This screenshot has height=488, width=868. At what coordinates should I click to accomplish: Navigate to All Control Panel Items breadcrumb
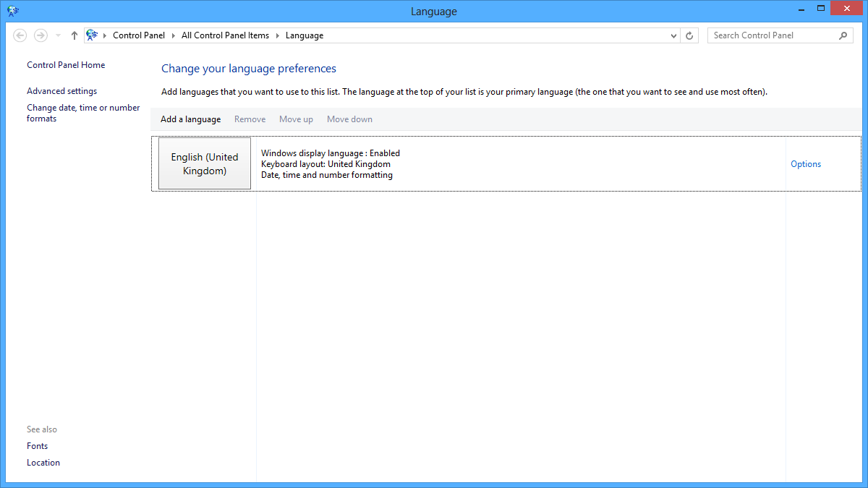[225, 35]
